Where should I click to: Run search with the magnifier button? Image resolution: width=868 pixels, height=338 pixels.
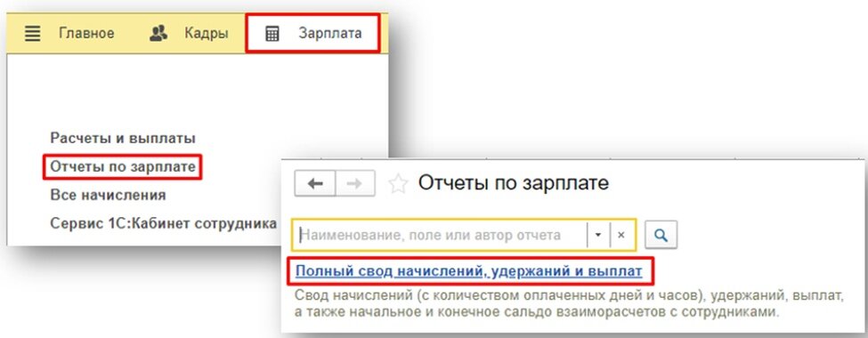661,235
